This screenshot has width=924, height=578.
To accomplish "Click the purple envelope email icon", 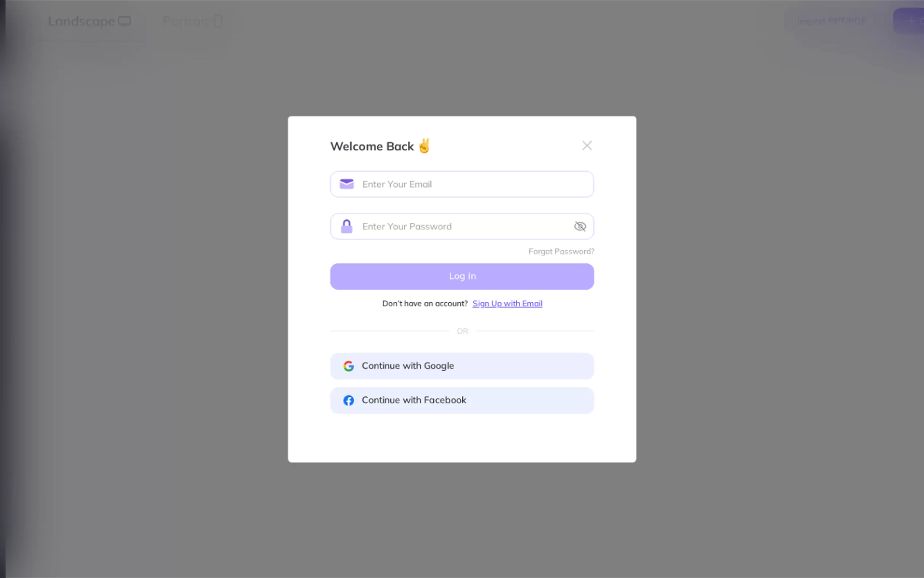I will [346, 184].
